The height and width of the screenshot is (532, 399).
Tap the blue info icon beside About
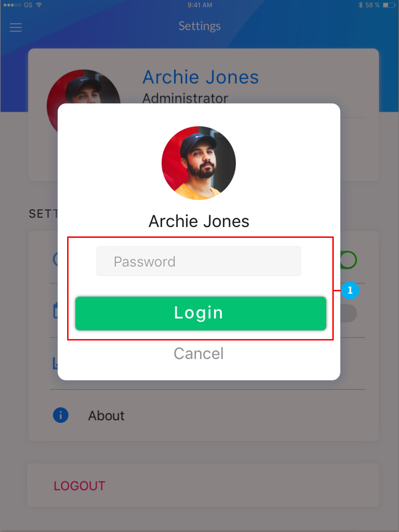61,415
